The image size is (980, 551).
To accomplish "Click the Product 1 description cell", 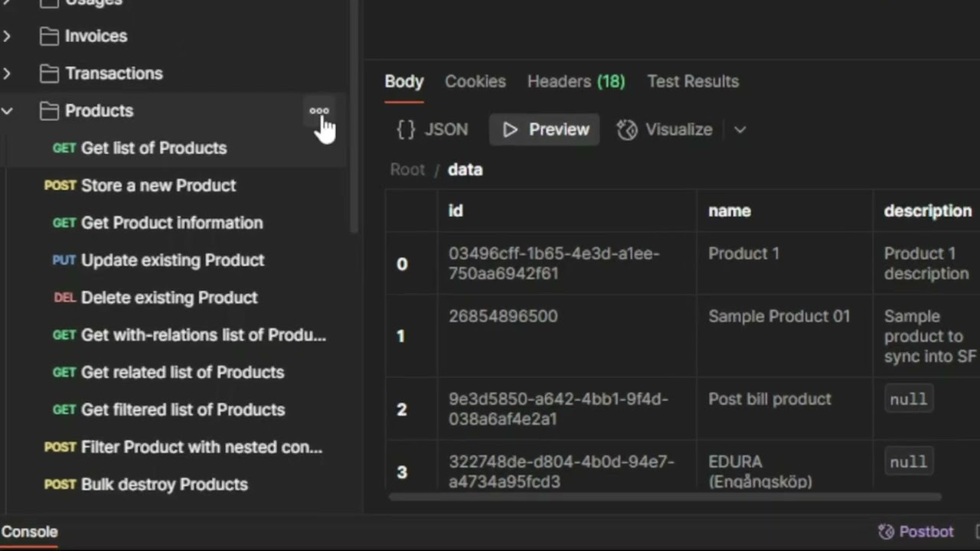I will pyautogui.click(x=927, y=263).
